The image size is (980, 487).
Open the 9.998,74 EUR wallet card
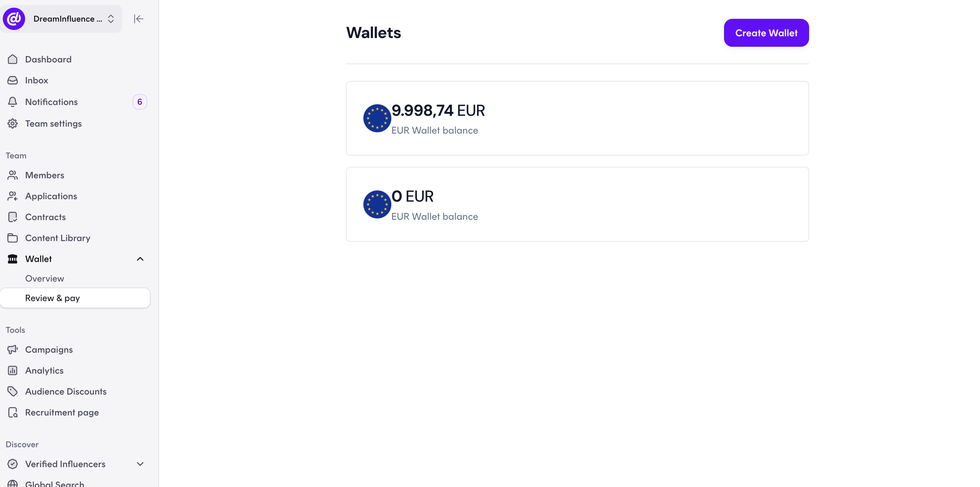click(577, 118)
